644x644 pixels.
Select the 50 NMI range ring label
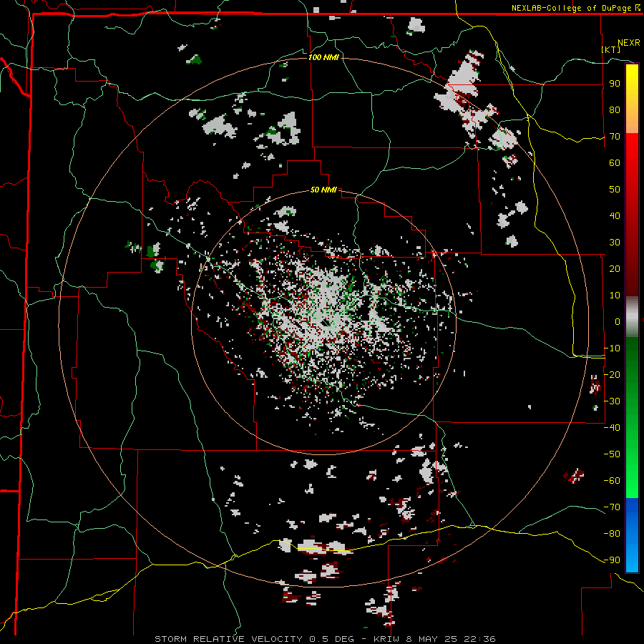[x=323, y=190]
